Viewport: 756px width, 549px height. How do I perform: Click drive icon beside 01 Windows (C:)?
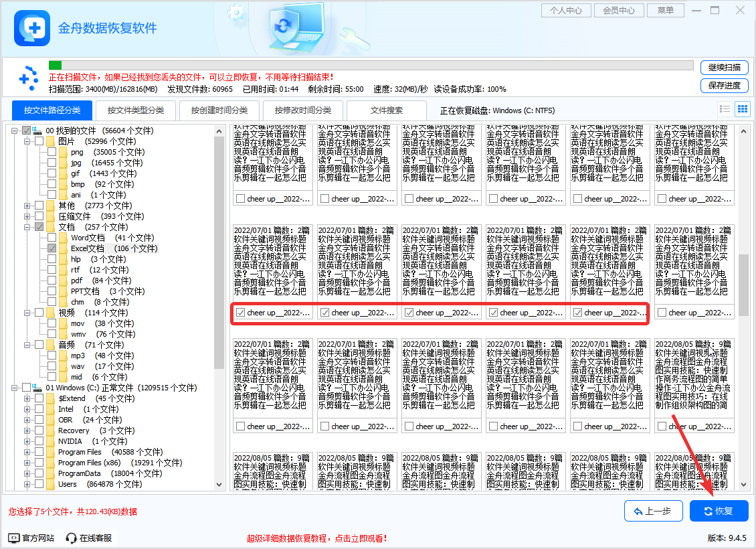pyautogui.click(x=38, y=388)
